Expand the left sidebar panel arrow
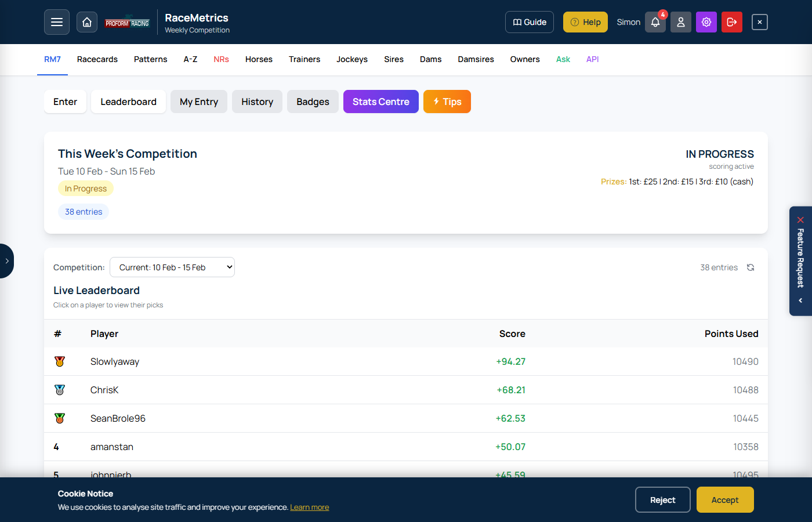 (x=7, y=261)
